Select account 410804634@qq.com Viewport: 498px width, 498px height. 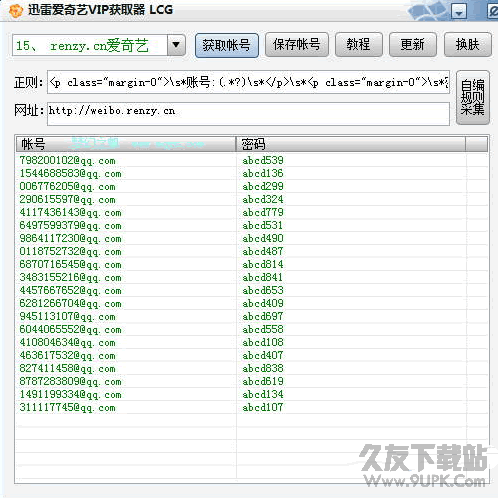[67, 342]
